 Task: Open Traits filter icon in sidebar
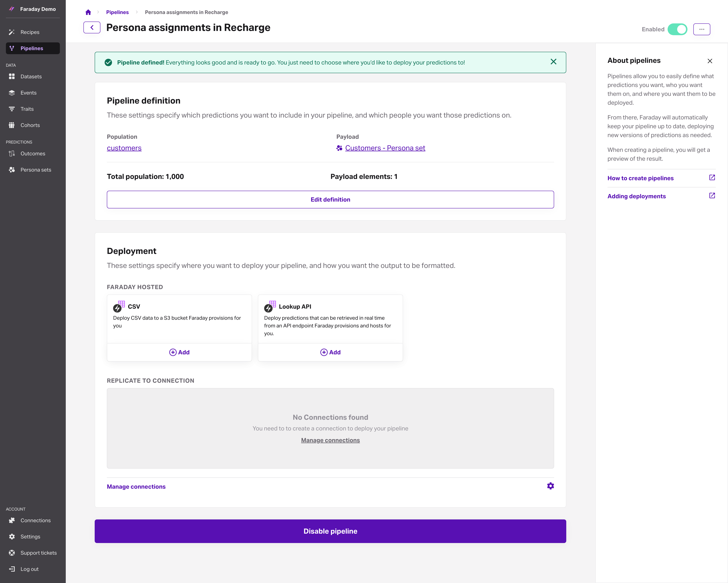12,109
